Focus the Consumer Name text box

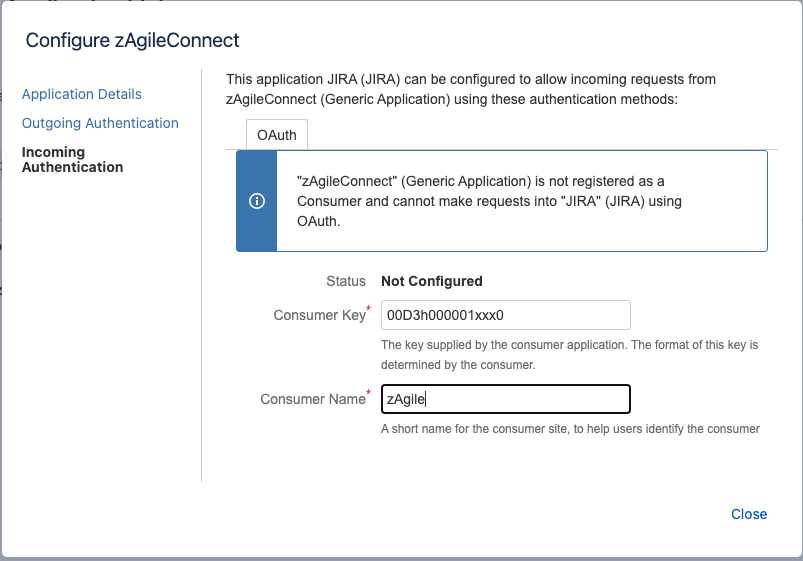point(505,399)
